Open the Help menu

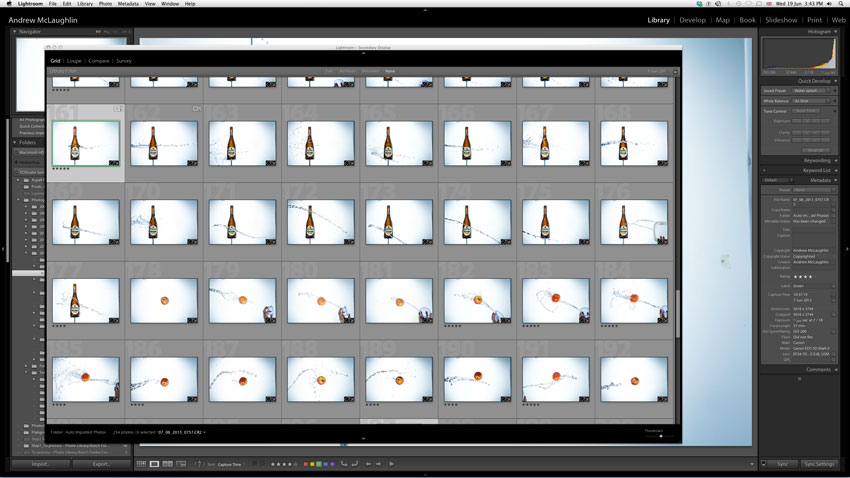click(190, 4)
